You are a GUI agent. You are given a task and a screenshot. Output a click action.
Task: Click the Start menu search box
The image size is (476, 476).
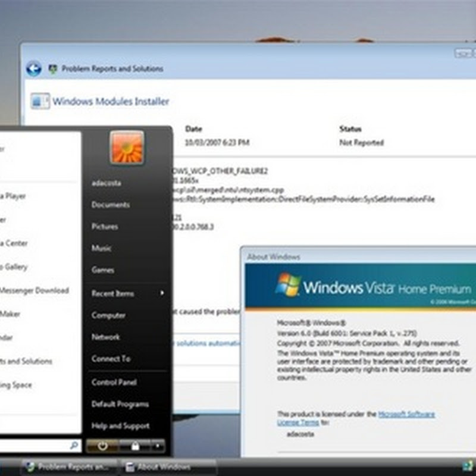[x=40, y=446]
